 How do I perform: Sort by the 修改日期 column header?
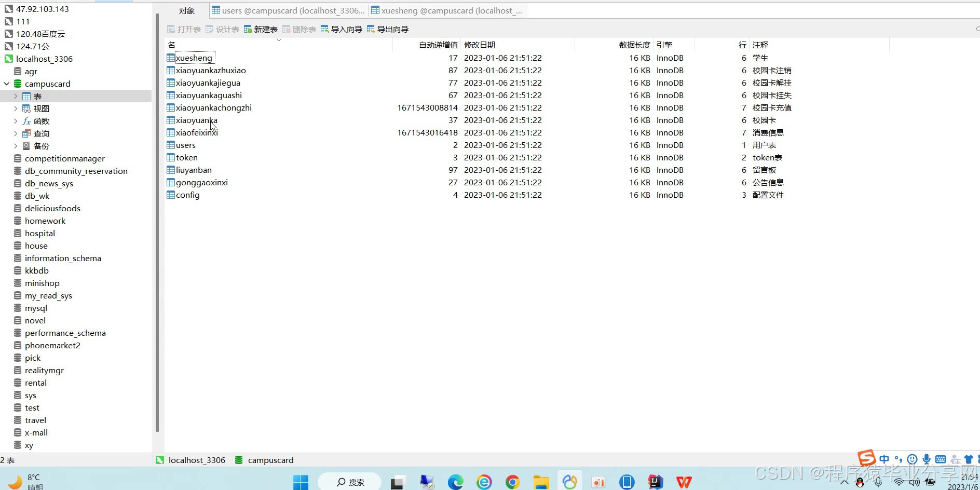(x=518, y=45)
